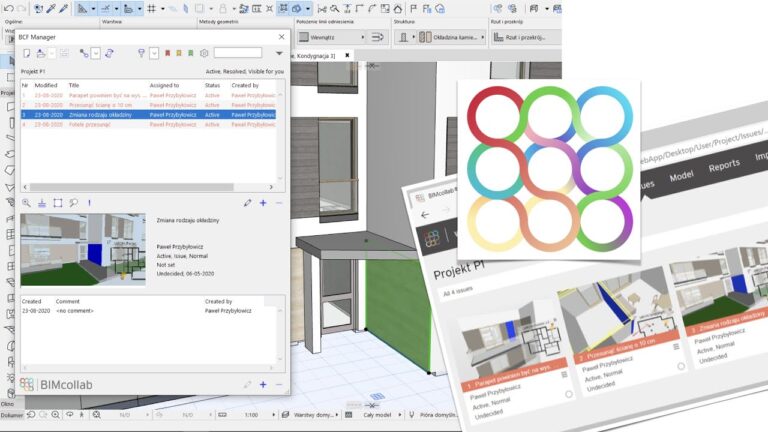Image resolution: width=768 pixels, height=432 pixels.
Task: Click the new issue document icon in BCF Manager
Action: [x=27, y=53]
